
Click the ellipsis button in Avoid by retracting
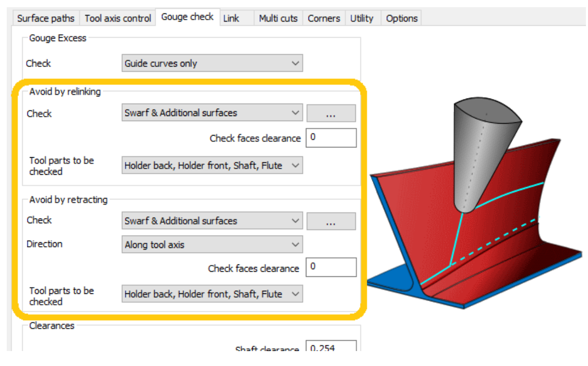point(331,221)
